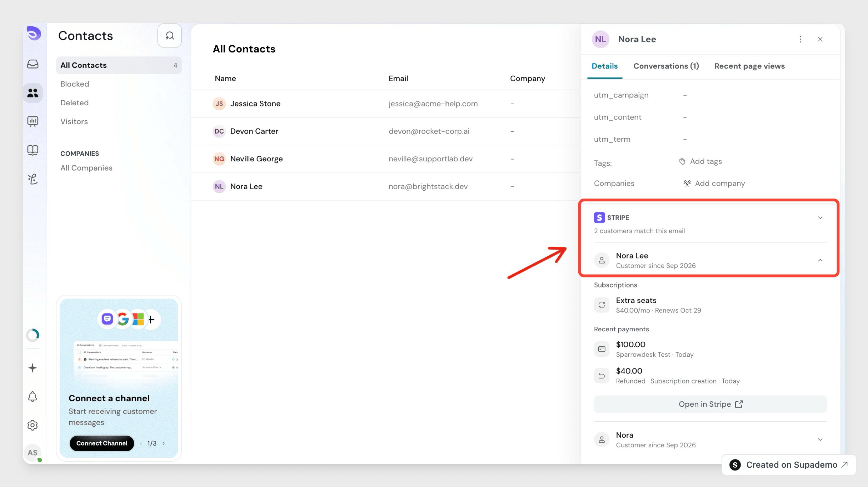
Task: Open the Inbox icon in sidebar
Action: [x=33, y=64]
